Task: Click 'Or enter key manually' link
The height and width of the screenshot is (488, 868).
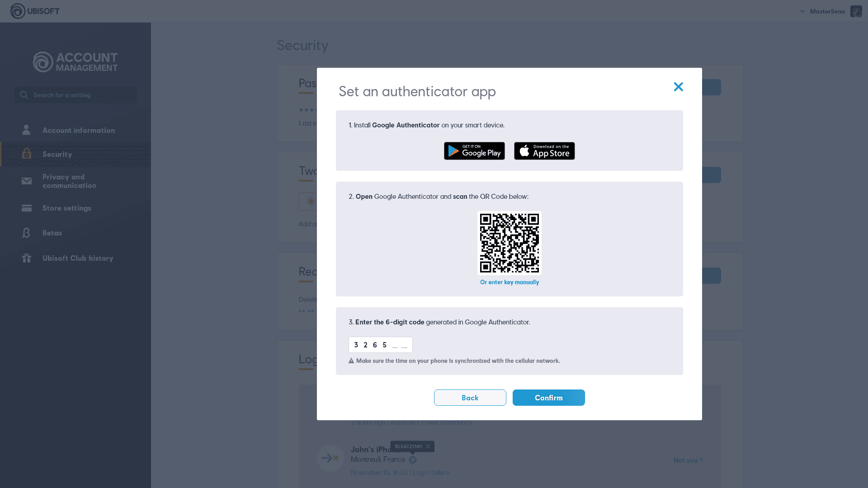Action: 509,282
